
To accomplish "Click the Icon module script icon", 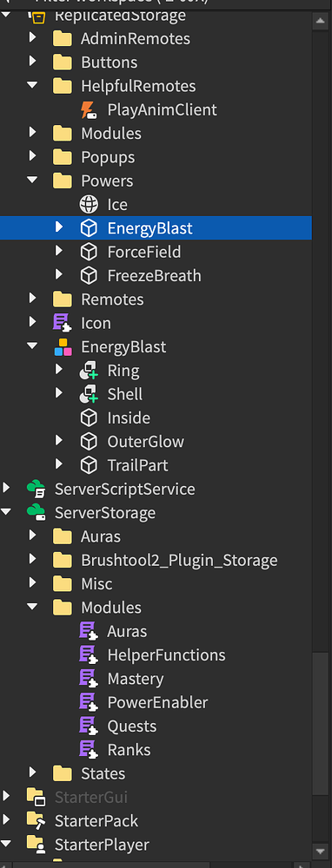I will (x=62, y=323).
